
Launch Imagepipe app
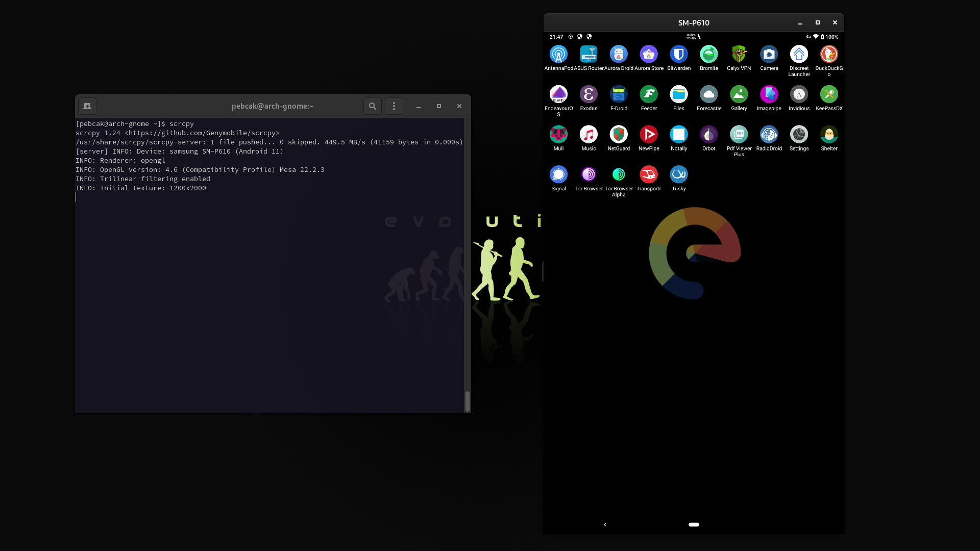click(x=769, y=94)
